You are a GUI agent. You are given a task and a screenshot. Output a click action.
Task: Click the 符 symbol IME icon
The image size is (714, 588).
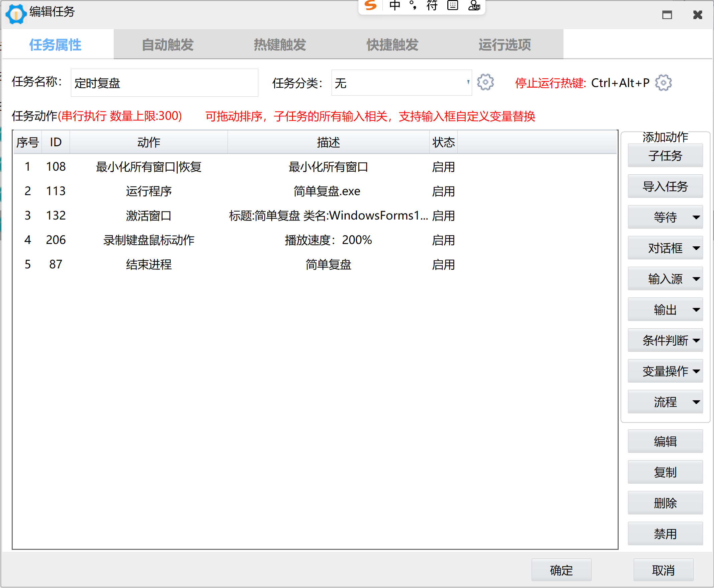(x=432, y=5)
